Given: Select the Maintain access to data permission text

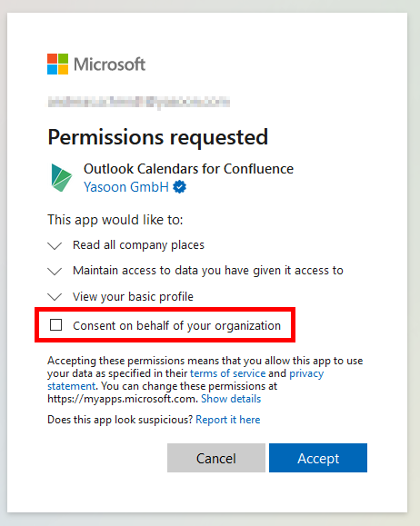Looking at the screenshot, I should coord(208,271).
